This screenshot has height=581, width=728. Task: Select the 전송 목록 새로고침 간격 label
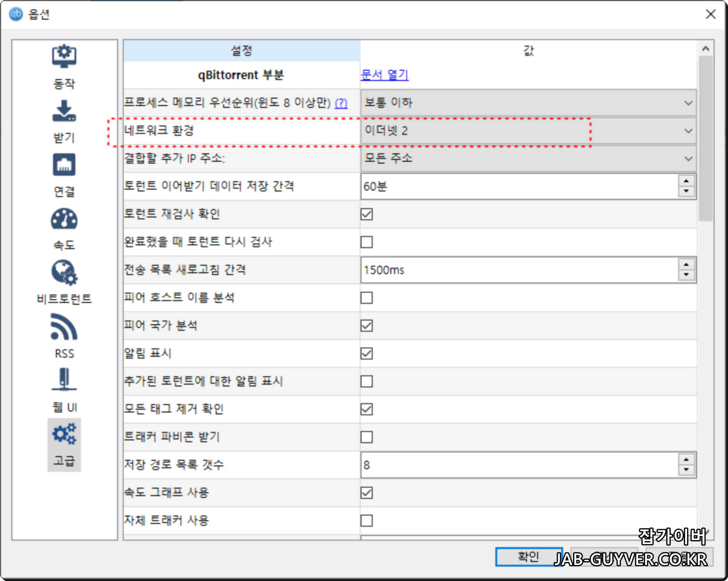click(x=185, y=270)
